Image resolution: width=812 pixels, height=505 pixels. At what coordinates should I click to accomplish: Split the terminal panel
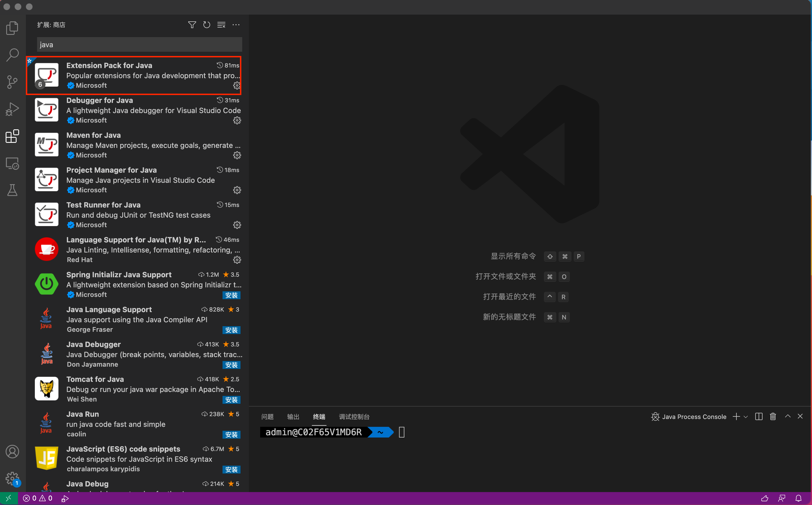(x=759, y=416)
